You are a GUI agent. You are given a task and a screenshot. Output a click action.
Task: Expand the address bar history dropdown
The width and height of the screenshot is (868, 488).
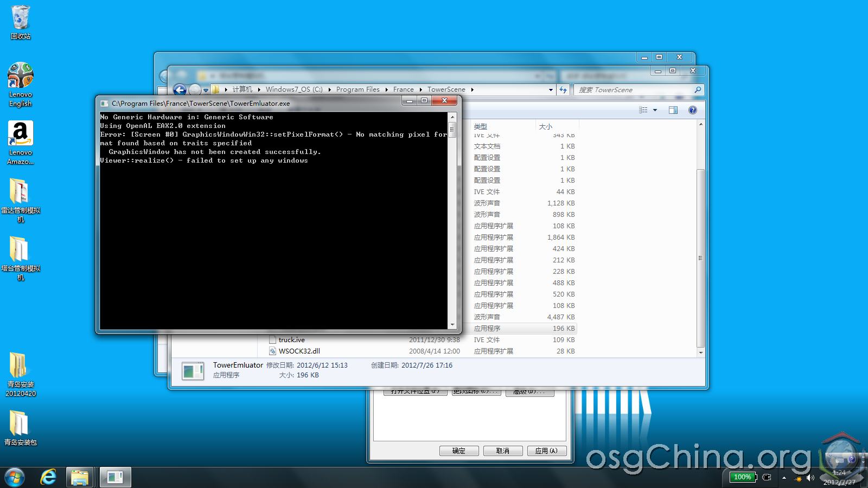pos(551,90)
